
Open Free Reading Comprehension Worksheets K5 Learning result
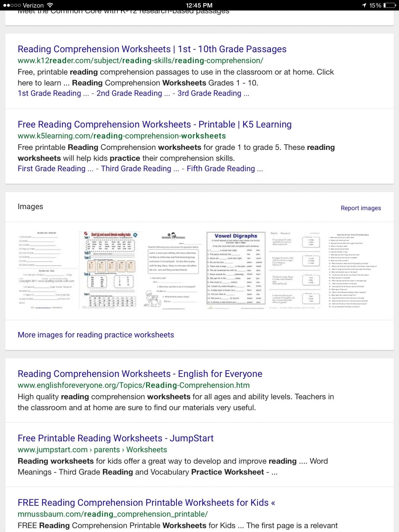click(x=154, y=125)
